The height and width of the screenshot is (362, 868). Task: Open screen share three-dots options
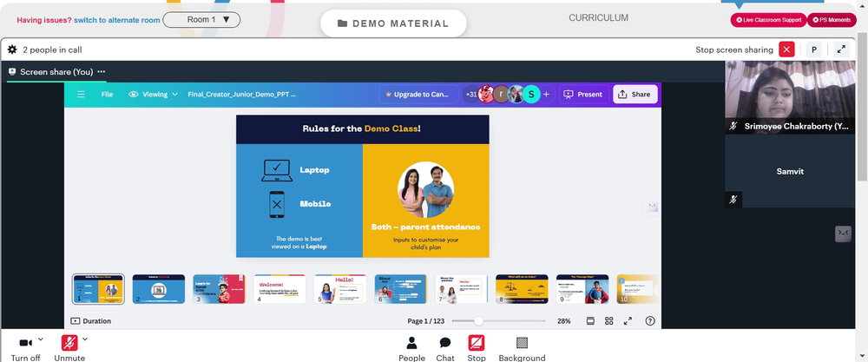[x=102, y=72]
